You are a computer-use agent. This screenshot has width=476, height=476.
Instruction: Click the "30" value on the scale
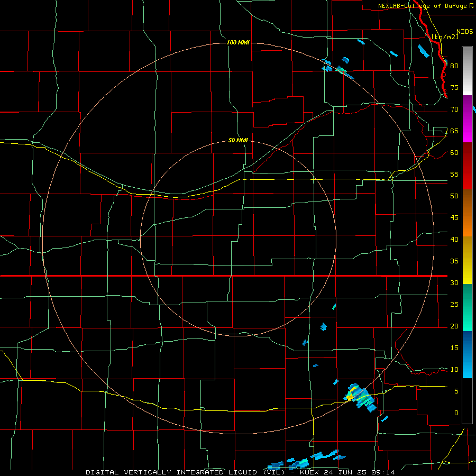click(454, 283)
